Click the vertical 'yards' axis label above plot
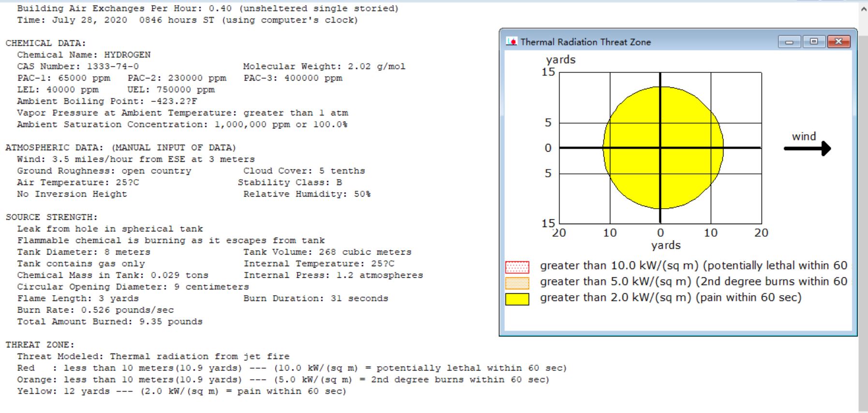Image resolution: width=868 pixels, height=413 pixels. pyautogui.click(x=560, y=60)
